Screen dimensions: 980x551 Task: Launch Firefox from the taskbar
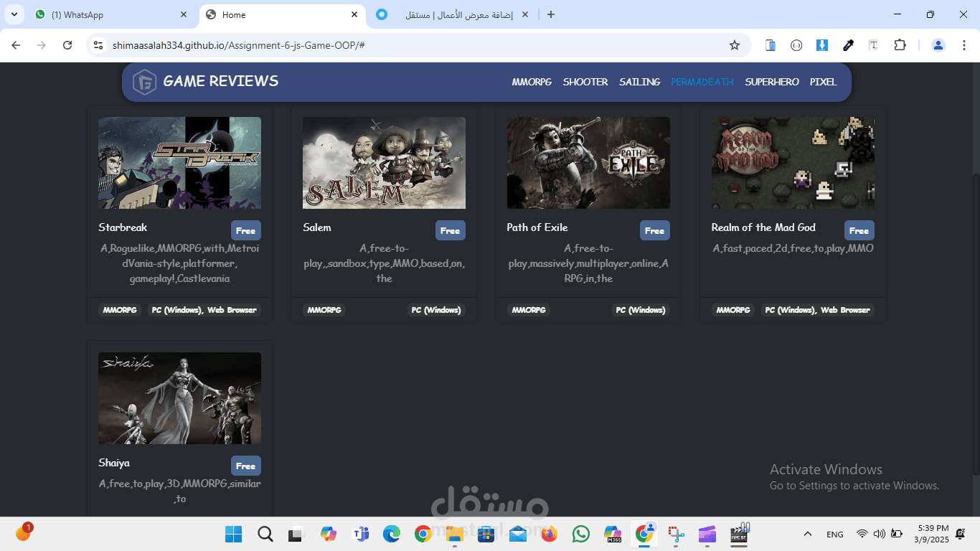550,534
